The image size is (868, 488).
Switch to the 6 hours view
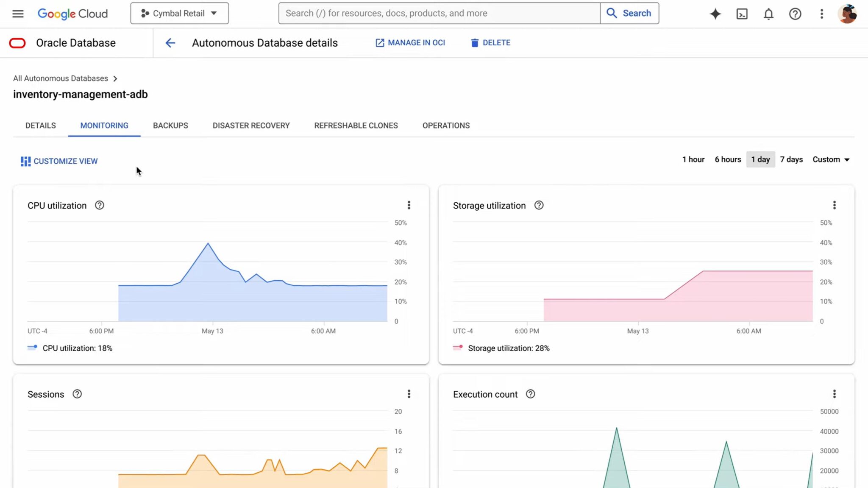point(728,159)
